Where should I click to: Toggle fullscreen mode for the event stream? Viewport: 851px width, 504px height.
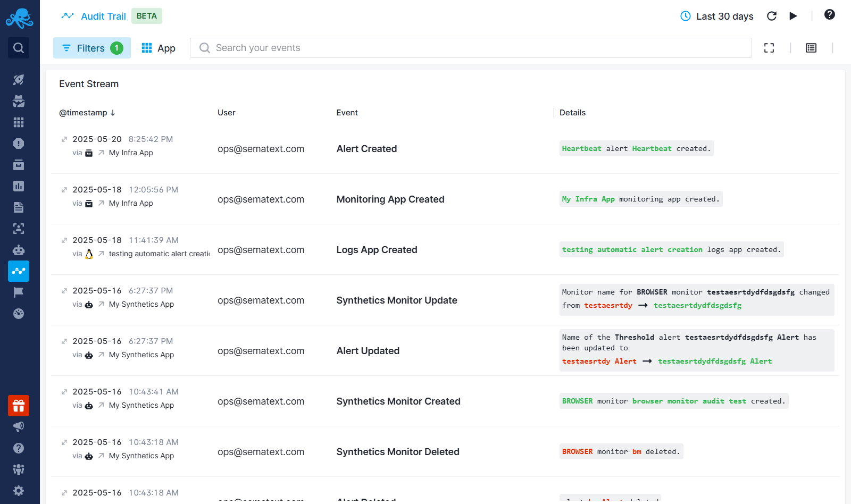(769, 48)
